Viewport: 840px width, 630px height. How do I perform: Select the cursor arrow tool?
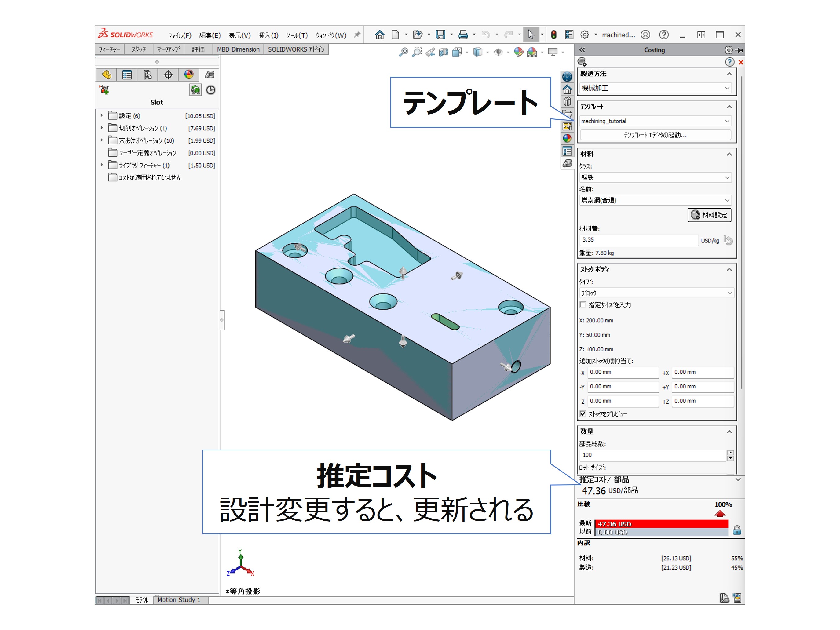(531, 35)
